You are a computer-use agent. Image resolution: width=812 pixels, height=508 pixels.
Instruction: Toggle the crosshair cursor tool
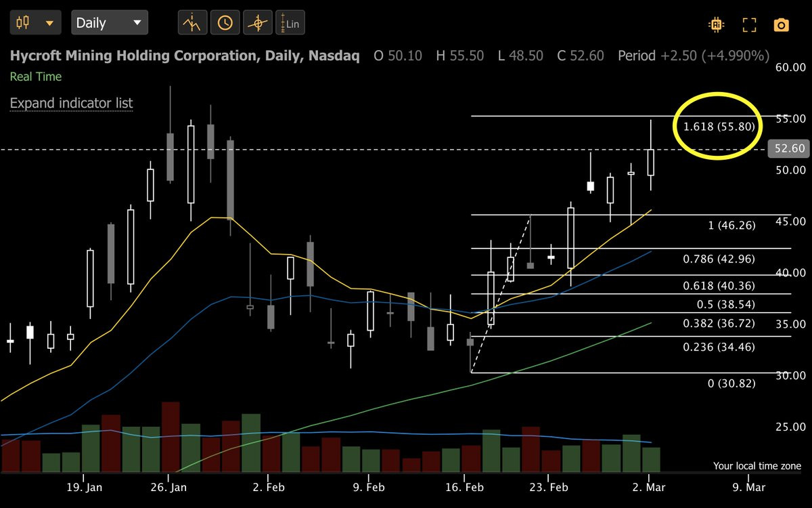pyautogui.click(x=256, y=24)
